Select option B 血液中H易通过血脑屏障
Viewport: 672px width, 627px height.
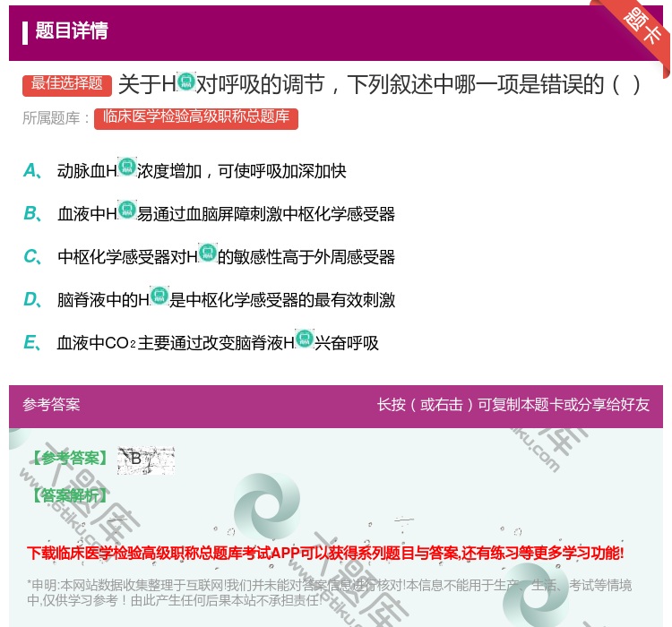coord(209,214)
